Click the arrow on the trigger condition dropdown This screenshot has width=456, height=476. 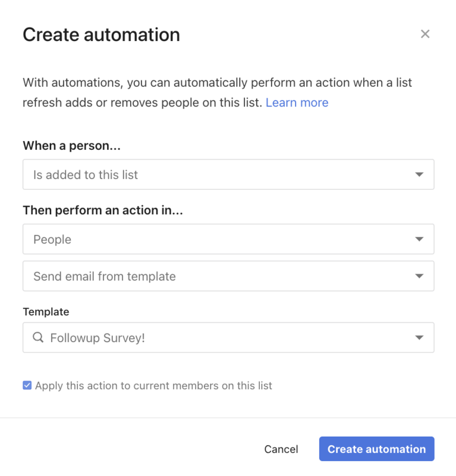419,175
